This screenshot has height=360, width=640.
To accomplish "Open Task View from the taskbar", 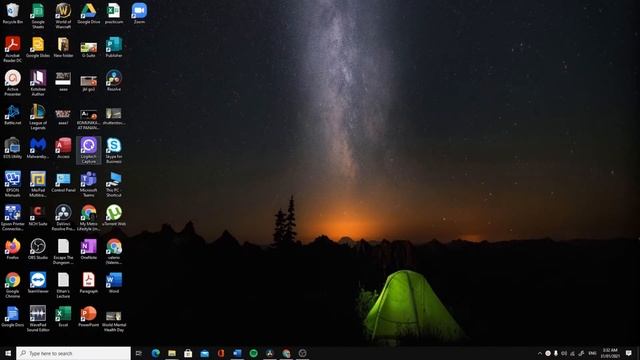I will click(139, 353).
